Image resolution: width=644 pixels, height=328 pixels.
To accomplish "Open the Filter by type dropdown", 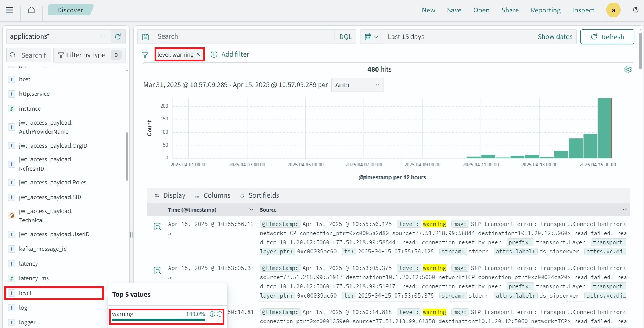I will [x=90, y=55].
